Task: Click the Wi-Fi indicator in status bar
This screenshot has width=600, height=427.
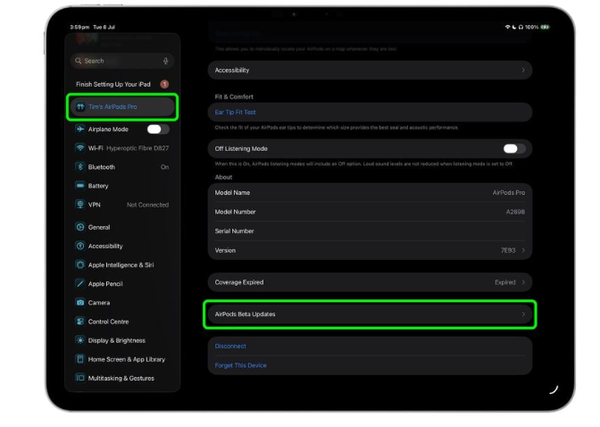Action: click(508, 27)
